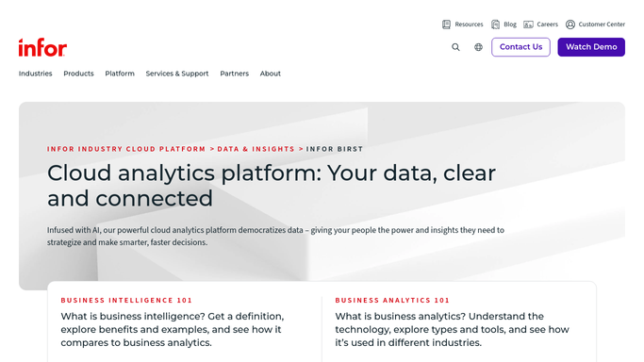Open the Industries menu
Screen dimensions: 644x362
point(35,74)
